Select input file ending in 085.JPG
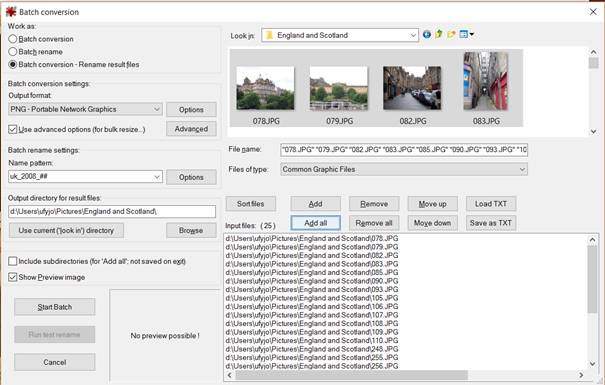 click(x=312, y=272)
